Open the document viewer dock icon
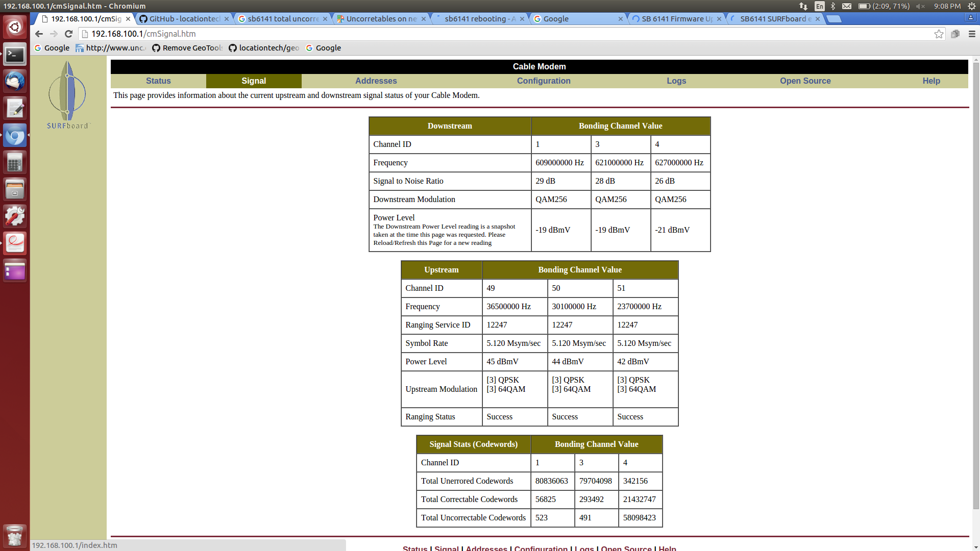Viewport: 980px width, 551px height. 15,244
